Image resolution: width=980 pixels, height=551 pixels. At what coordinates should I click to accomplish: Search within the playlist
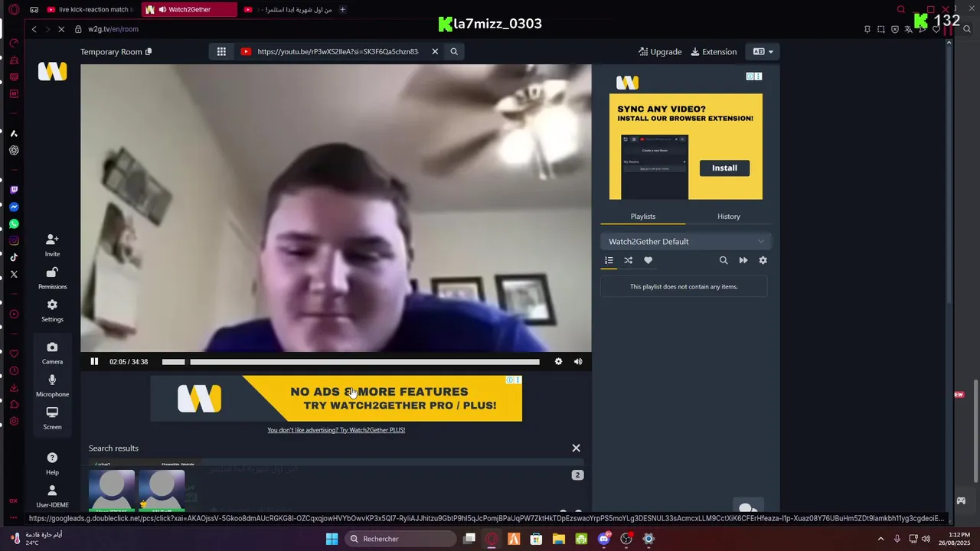(724, 260)
